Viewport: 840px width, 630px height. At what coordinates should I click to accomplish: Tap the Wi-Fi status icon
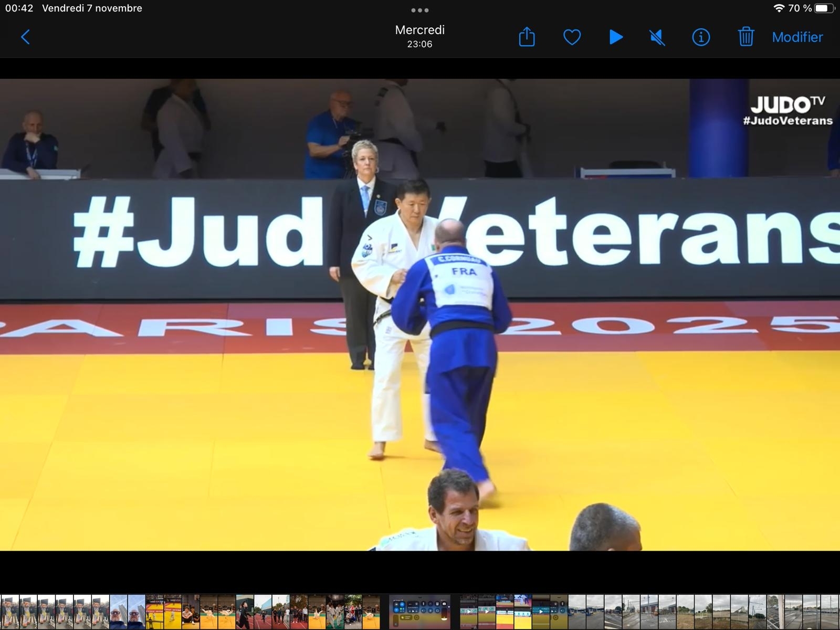click(779, 8)
